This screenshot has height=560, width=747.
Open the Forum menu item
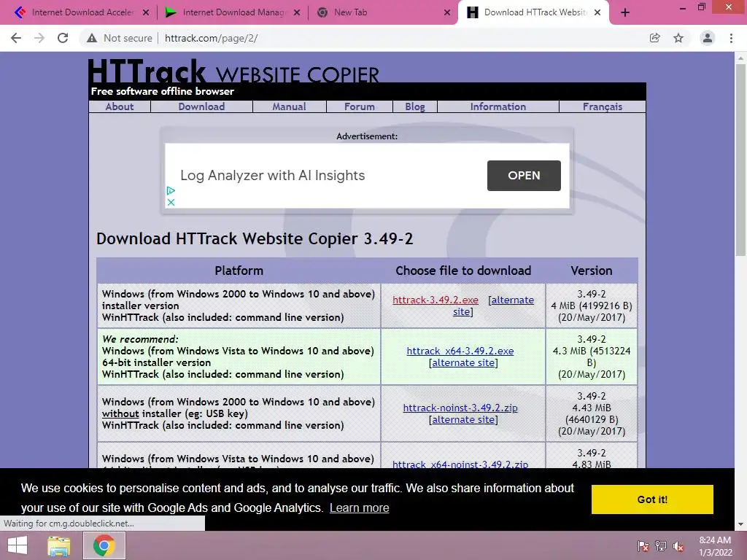pos(359,106)
